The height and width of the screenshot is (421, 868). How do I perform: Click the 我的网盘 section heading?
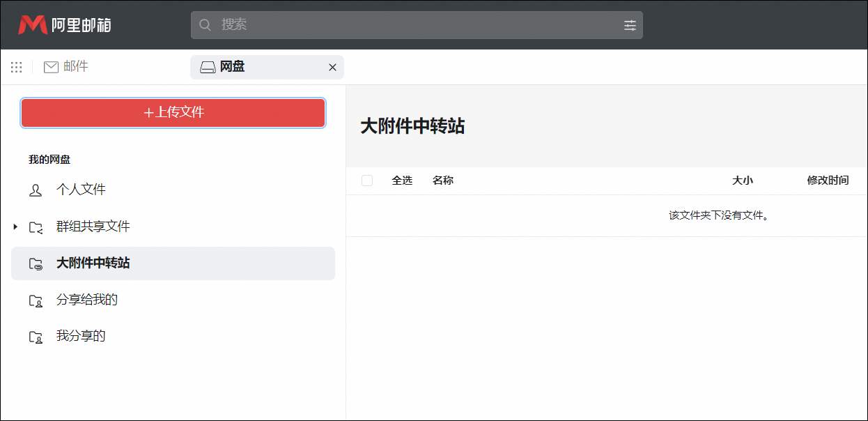[49, 160]
